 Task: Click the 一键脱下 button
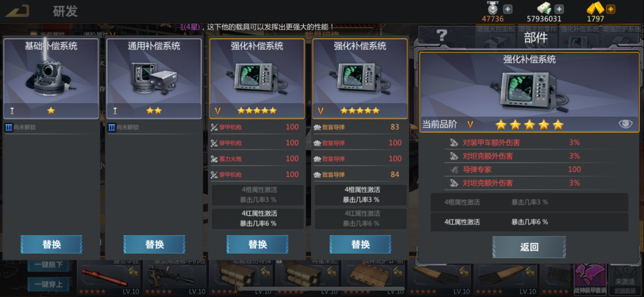click(49, 265)
